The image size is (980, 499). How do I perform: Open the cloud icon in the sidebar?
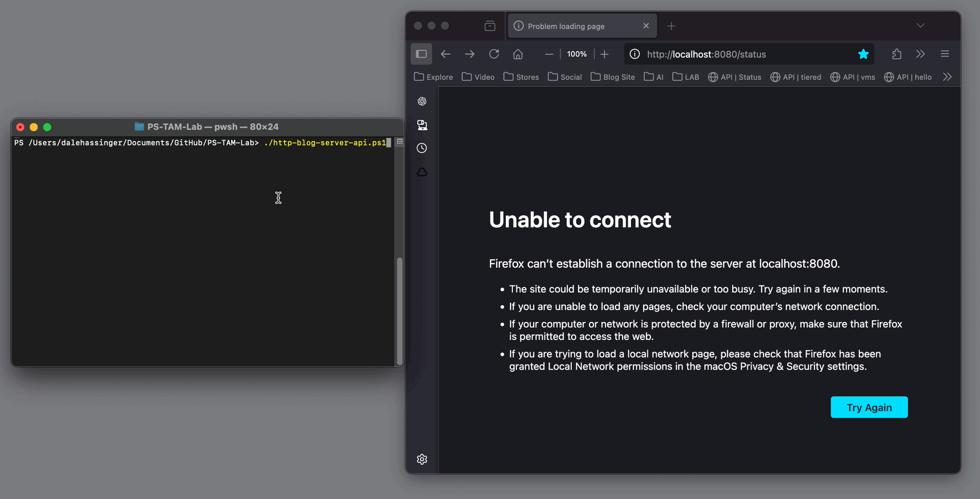click(x=422, y=172)
